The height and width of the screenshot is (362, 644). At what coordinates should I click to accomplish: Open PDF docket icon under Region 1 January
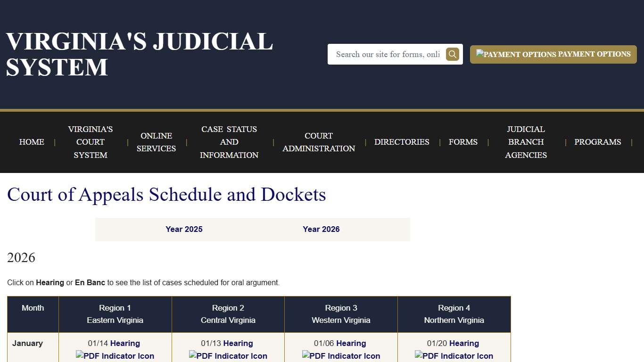(115, 356)
